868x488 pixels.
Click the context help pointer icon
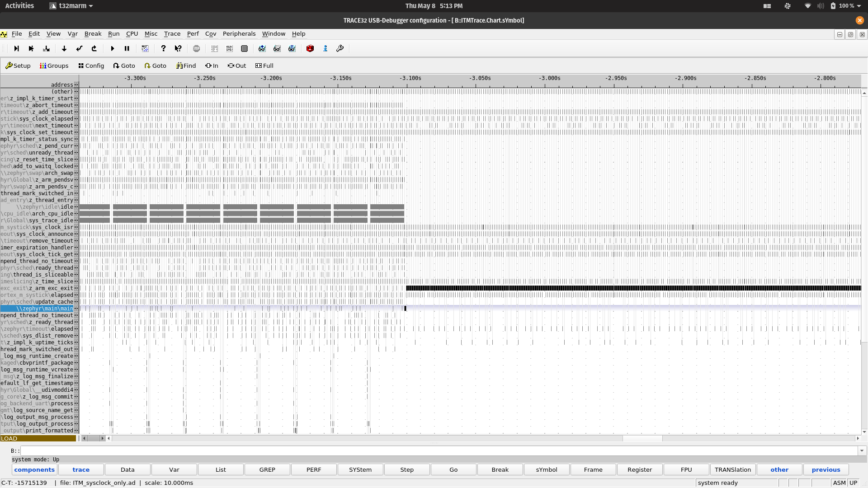178,49
